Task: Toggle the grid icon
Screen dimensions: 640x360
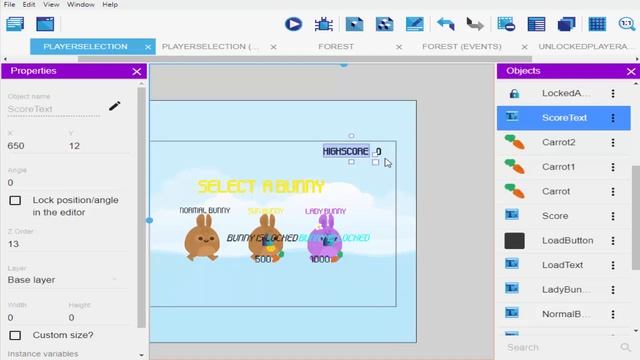Action: (597, 24)
